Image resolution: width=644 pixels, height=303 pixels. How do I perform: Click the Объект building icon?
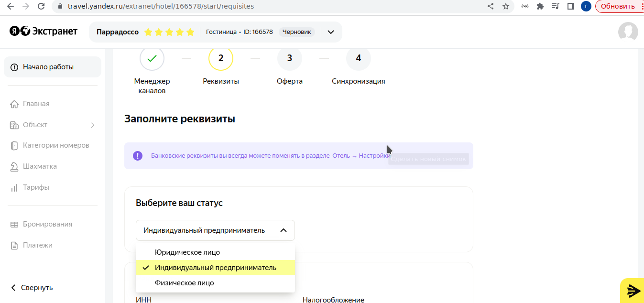coord(14,125)
